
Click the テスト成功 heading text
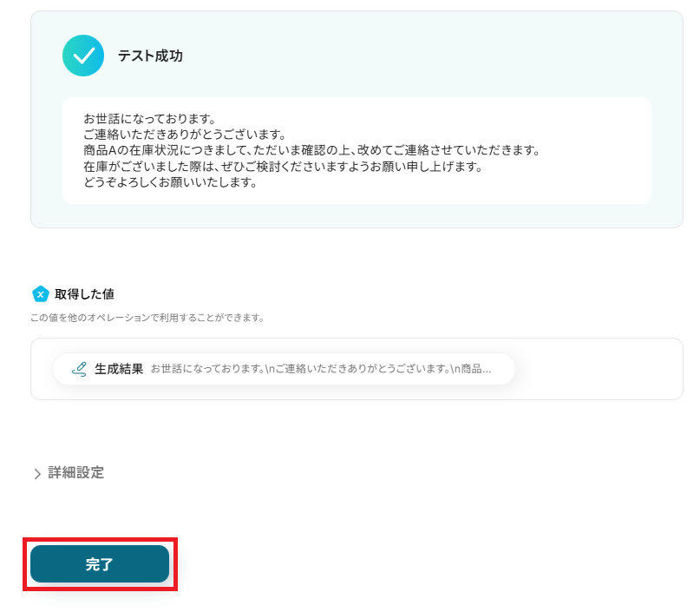tap(150, 56)
